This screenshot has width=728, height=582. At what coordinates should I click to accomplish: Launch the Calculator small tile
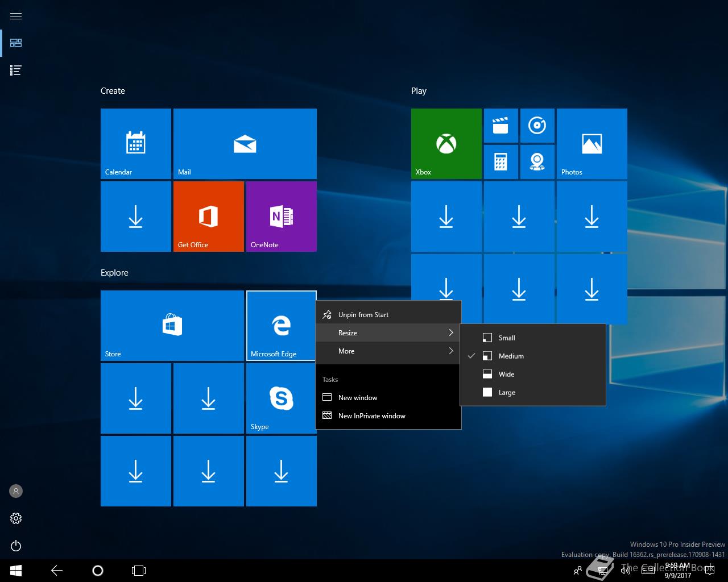click(501, 162)
